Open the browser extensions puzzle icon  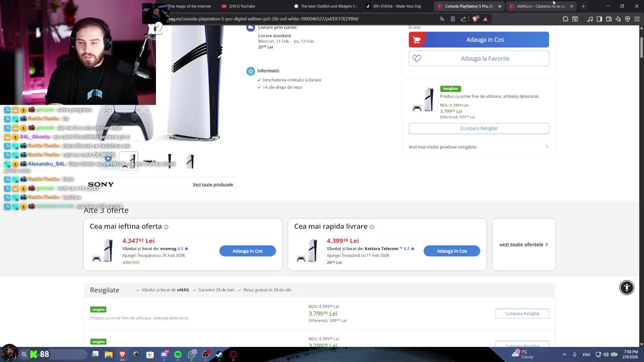566,19
